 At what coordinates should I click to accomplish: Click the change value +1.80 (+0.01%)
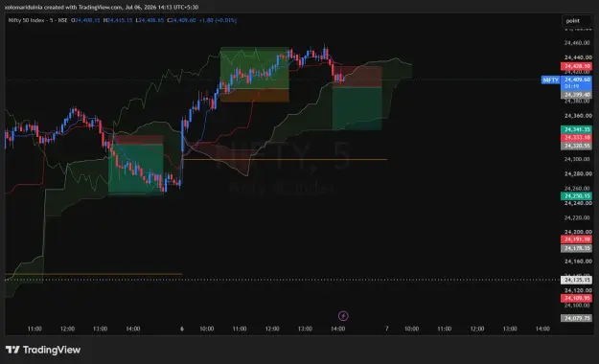click(x=218, y=20)
